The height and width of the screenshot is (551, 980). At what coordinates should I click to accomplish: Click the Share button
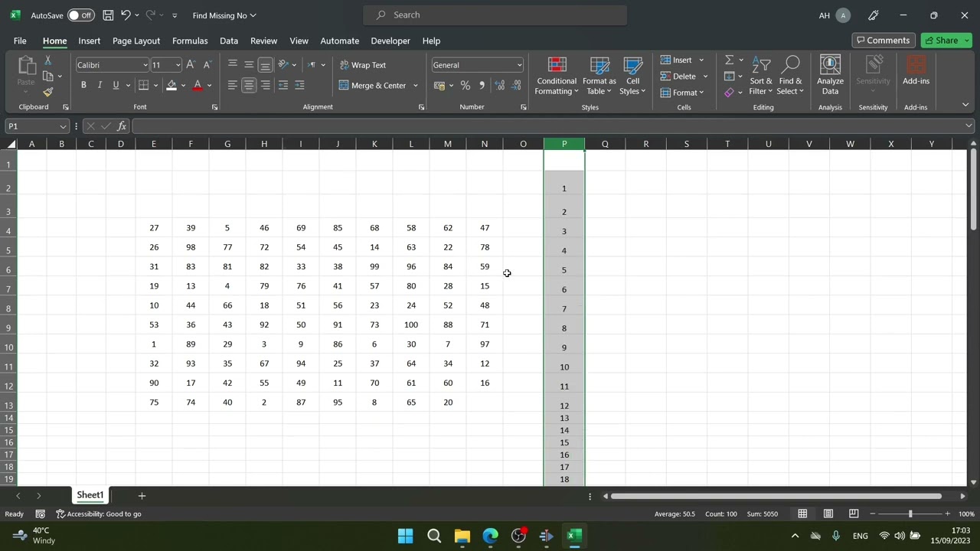pos(946,41)
